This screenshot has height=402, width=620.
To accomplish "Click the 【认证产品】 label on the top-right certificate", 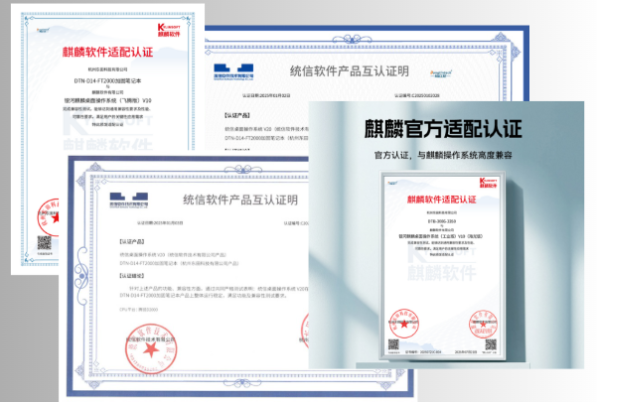I will tap(237, 115).
